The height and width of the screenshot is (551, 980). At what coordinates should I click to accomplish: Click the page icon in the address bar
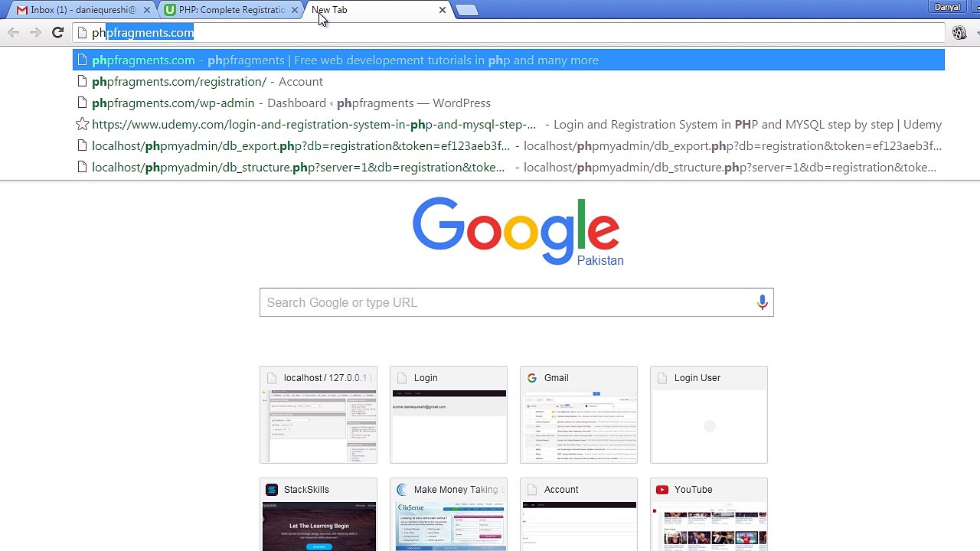(x=82, y=32)
